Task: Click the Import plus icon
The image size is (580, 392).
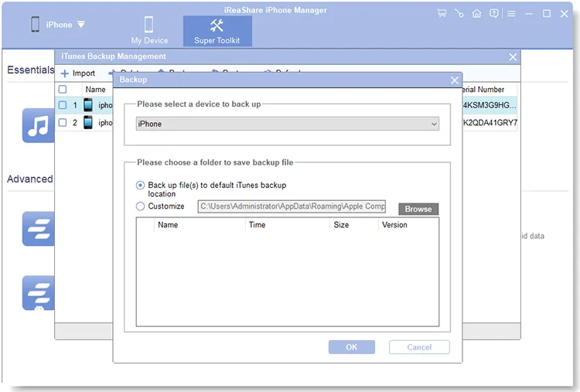Action: [65, 73]
